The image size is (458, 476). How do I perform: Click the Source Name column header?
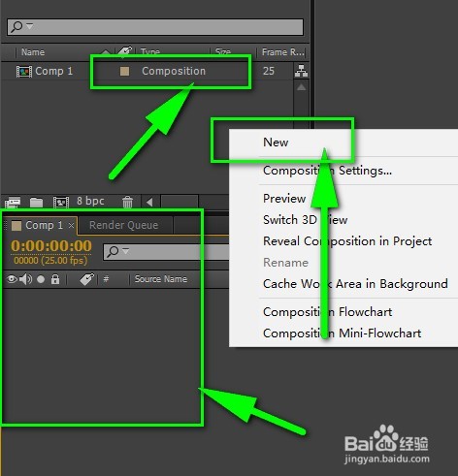pyautogui.click(x=161, y=279)
